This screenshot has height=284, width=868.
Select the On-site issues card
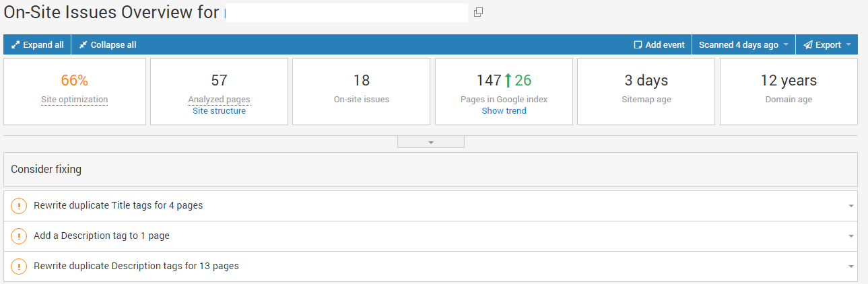click(361, 91)
